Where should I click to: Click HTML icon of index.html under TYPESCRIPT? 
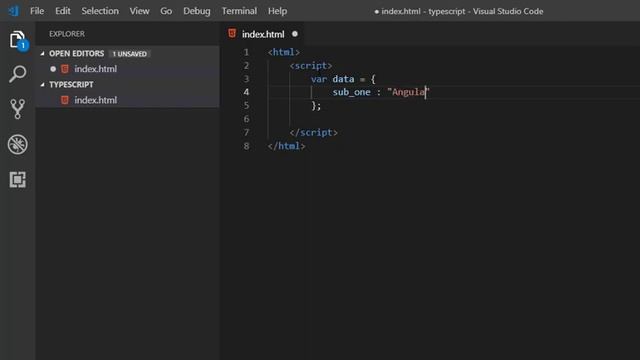(64, 100)
